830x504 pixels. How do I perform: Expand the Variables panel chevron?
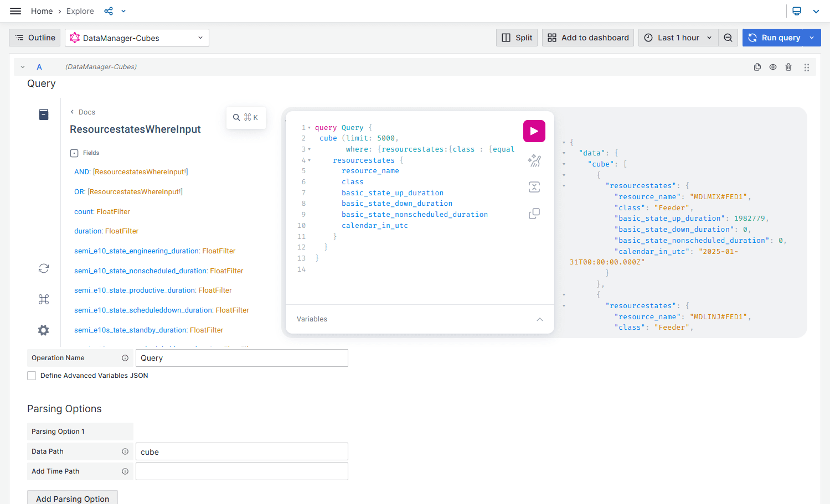[540, 319]
